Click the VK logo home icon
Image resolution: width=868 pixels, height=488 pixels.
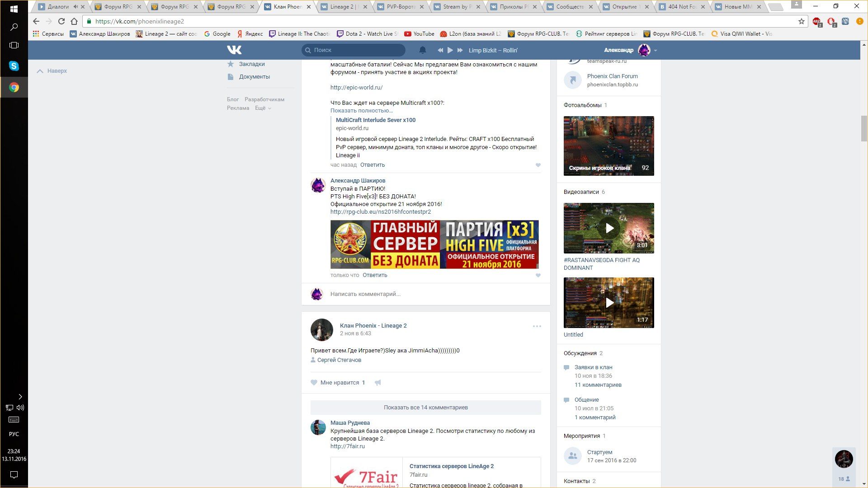(234, 50)
